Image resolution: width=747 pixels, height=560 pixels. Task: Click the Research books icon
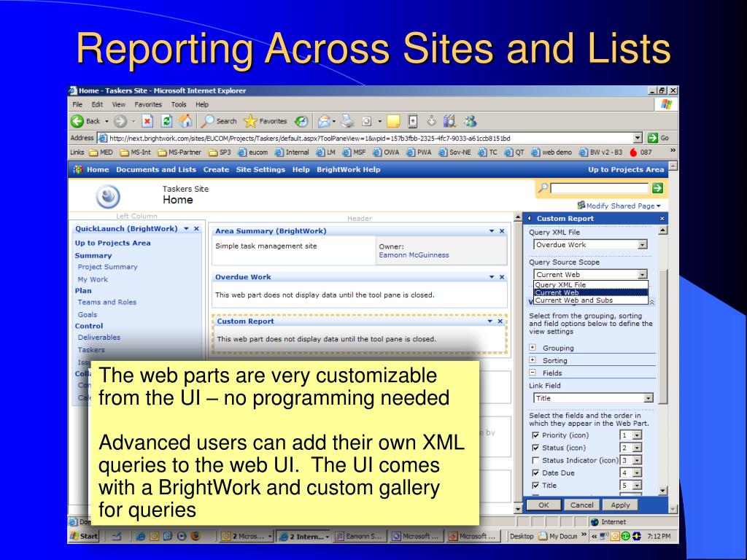(449, 122)
